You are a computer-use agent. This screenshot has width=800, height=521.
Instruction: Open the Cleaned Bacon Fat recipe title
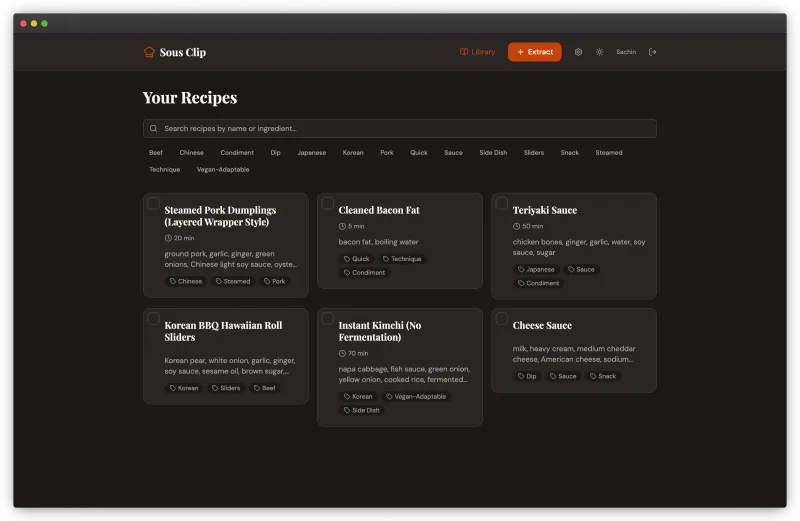(379, 210)
